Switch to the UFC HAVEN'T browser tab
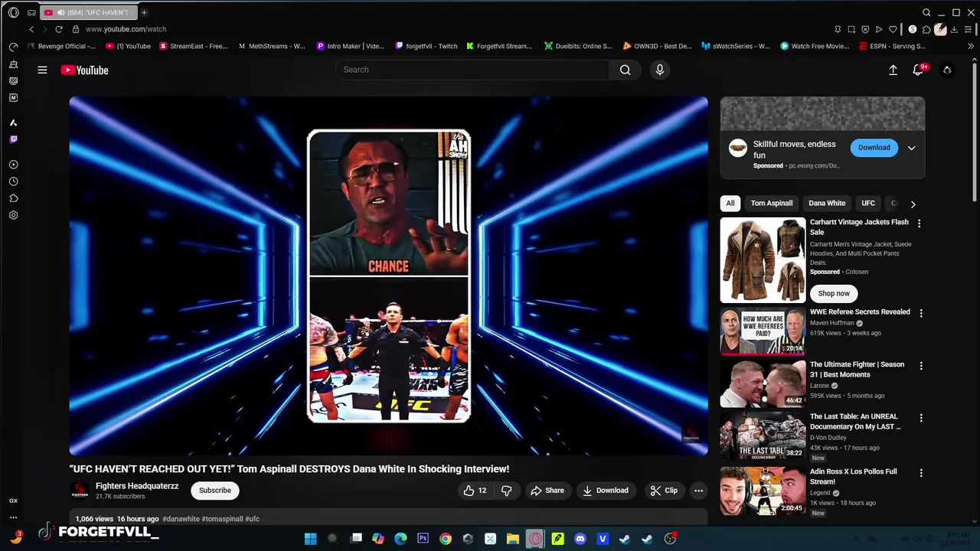The height and width of the screenshot is (551, 980). (87, 12)
